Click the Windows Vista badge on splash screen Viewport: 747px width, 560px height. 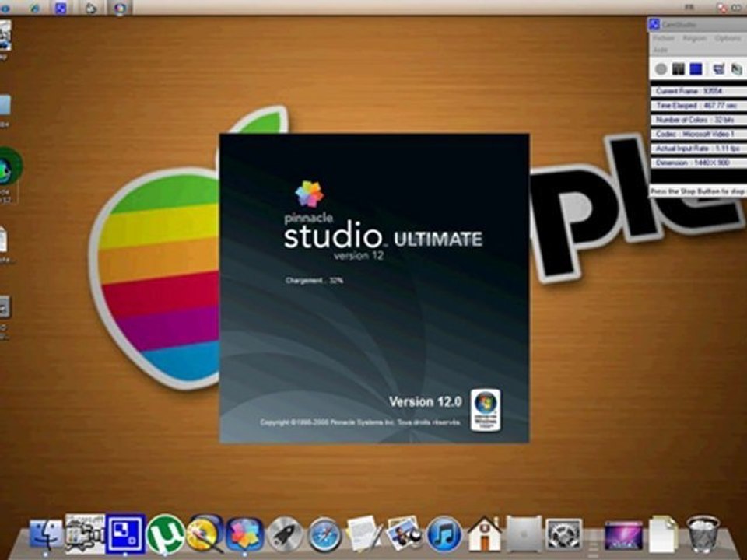(x=486, y=410)
